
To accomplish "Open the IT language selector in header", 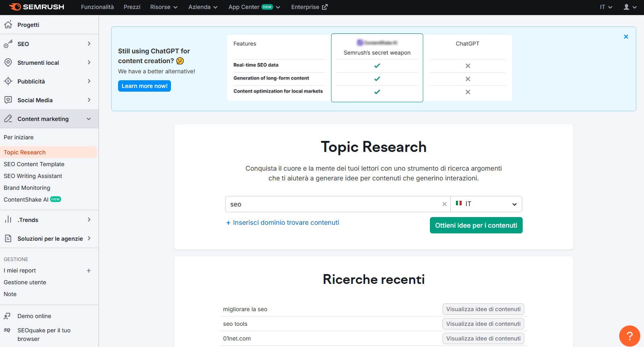I will [606, 7].
